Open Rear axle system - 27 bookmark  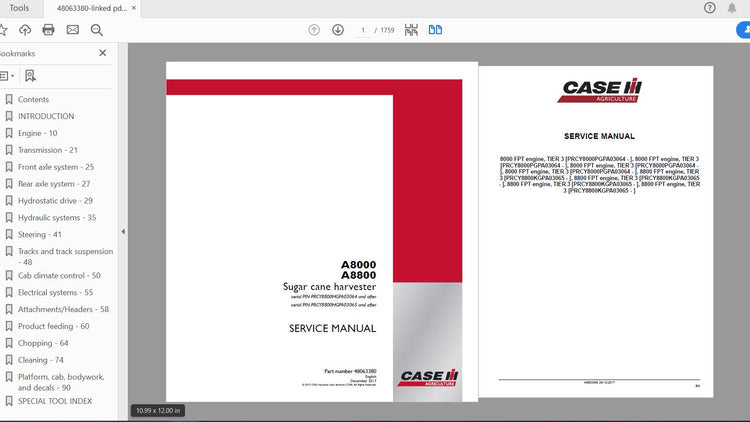coord(54,184)
